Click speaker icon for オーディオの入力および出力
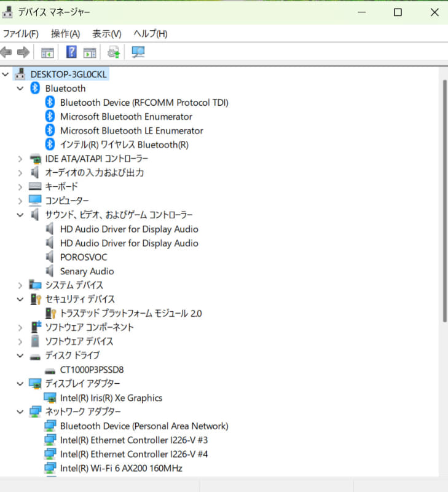This screenshot has height=492, width=448. [35, 172]
